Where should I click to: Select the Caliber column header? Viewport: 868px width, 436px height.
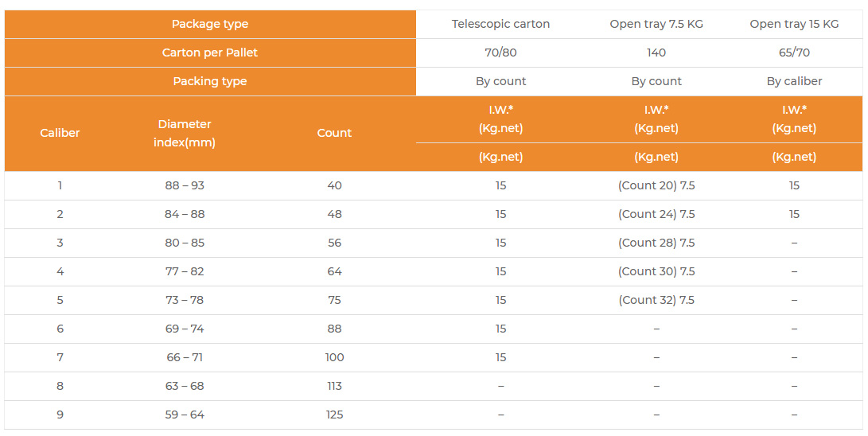click(x=60, y=133)
